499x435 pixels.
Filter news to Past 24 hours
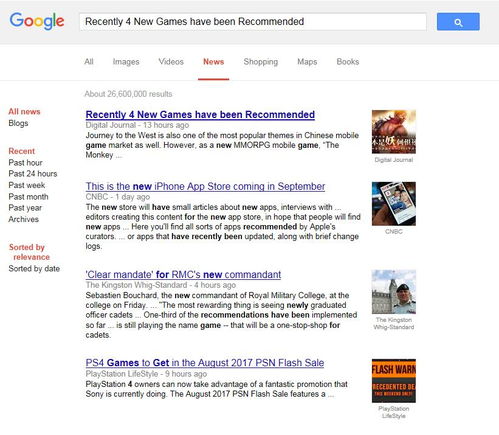click(x=33, y=174)
